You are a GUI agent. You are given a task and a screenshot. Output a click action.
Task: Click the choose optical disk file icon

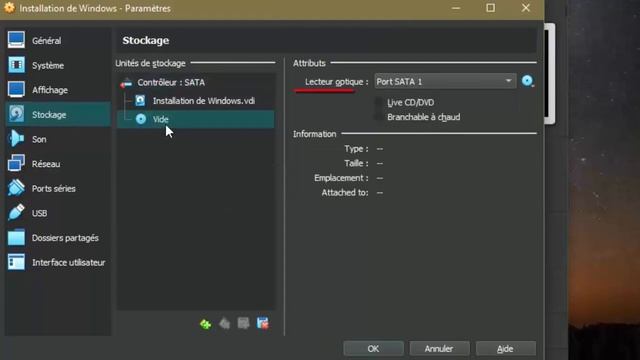tap(528, 81)
